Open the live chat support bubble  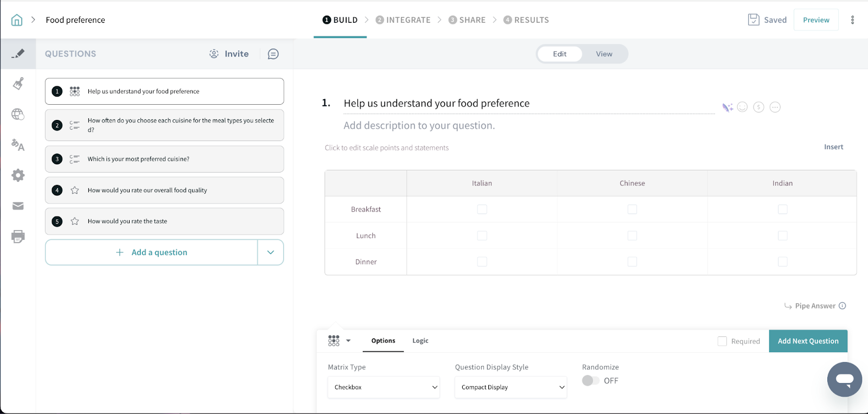point(844,379)
